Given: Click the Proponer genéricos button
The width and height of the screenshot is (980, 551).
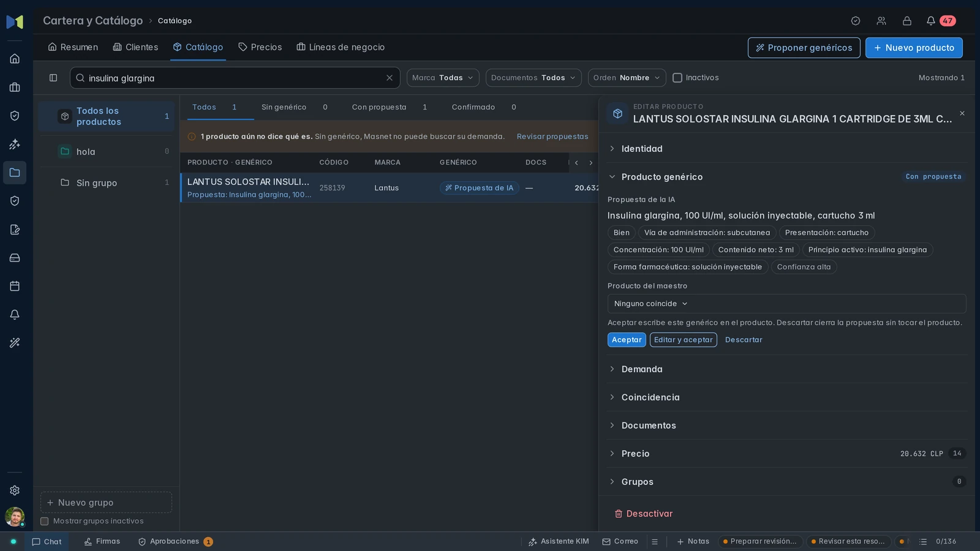Looking at the screenshot, I should point(804,48).
